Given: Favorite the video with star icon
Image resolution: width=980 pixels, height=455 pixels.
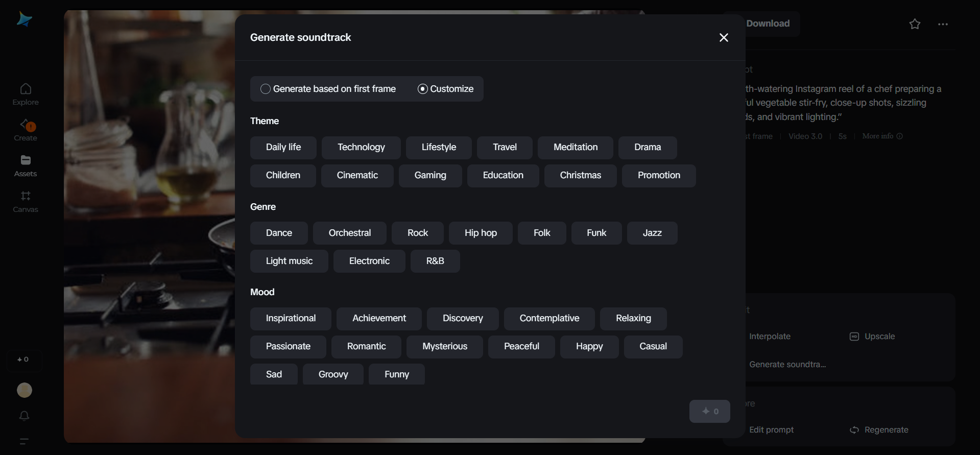Looking at the screenshot, I should (x=915, y=24).
